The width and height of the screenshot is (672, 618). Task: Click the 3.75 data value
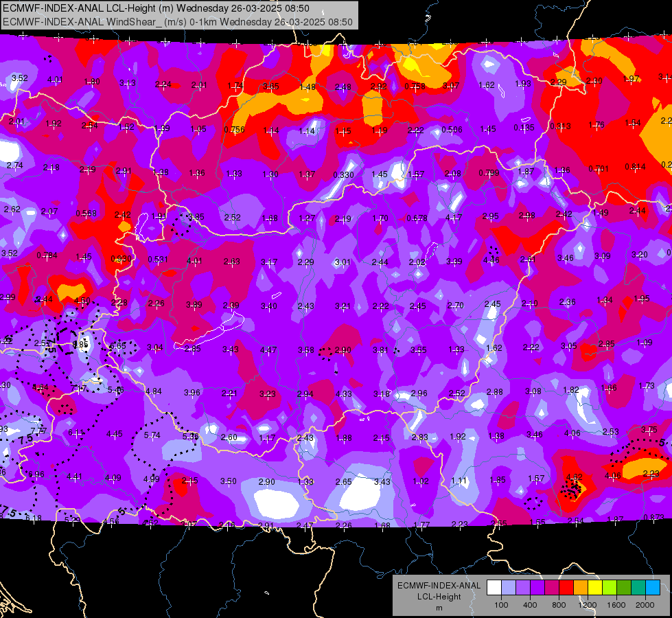click(649, 429)
